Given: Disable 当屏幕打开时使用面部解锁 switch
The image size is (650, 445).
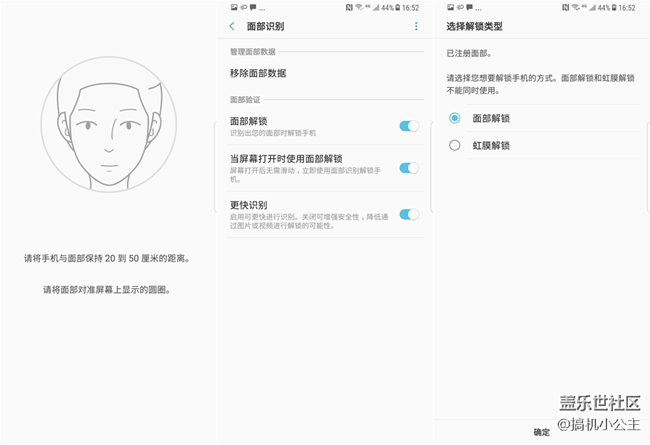Looking at the screenshot, I should click(x=408, y=168).
